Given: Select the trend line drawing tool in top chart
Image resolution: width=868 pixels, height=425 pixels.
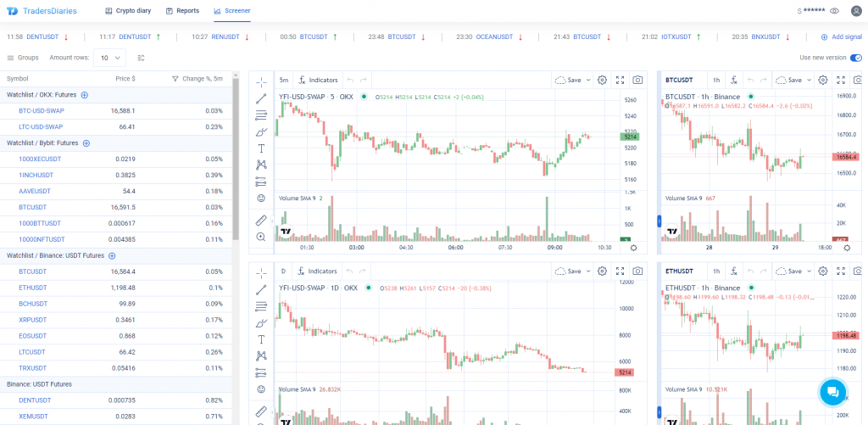Looking at the screenshot, I should (x=261, y=98).
